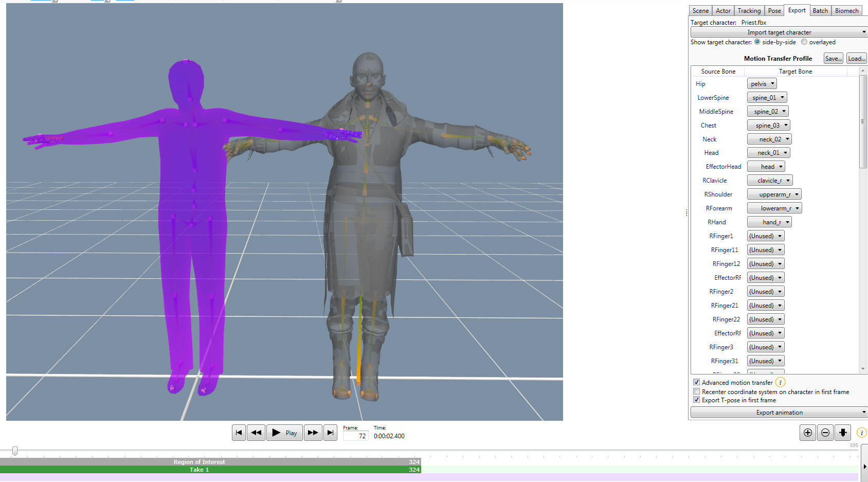The width and height of the screenshot is (868, 482).
Task: Select the overlayed radio option
Action: tap(804, 42)
